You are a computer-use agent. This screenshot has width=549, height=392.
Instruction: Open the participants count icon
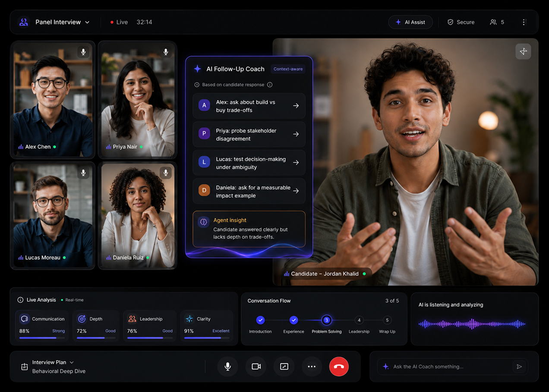click(493, 22)
